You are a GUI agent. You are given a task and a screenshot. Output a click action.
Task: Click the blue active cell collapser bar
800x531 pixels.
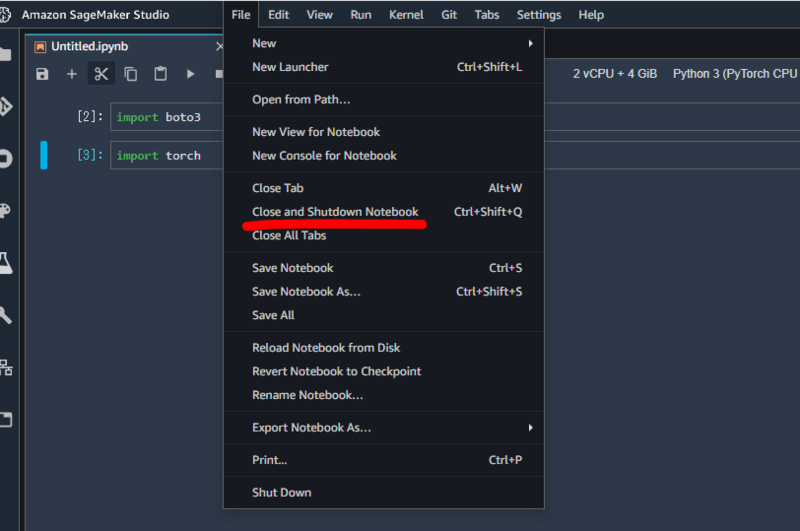[44, 155]
